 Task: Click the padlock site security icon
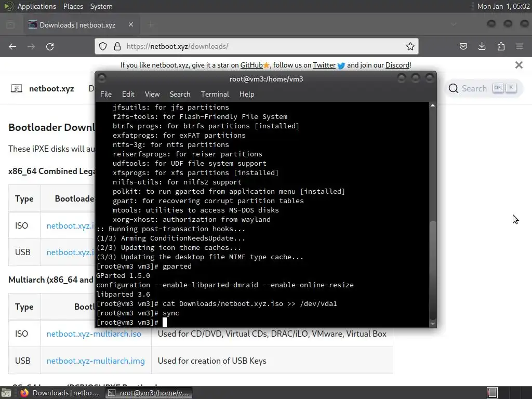[x=117, y=46]
